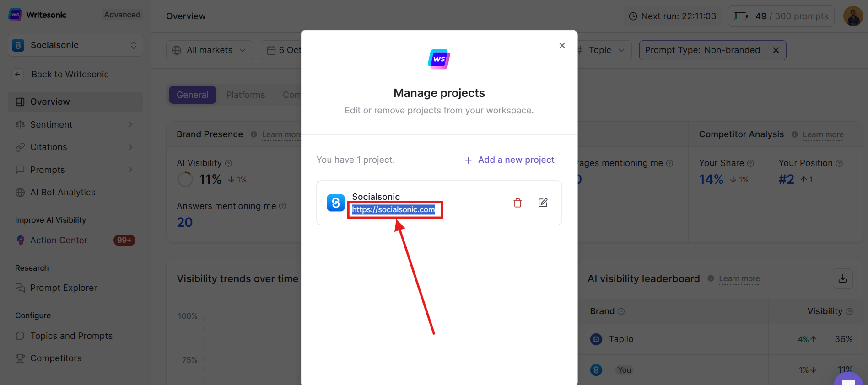Click the Socialsonic project logo icon
Screen dimensions: 868x385
click(x=335, y=203)
